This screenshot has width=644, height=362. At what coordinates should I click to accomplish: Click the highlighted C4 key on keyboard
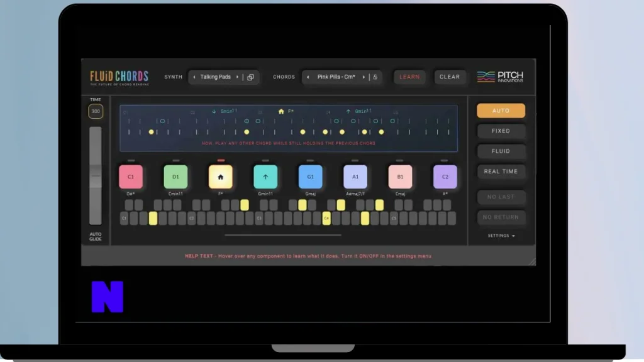(326, 218)
